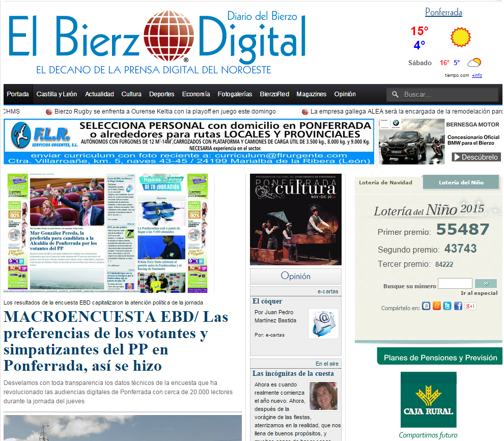Open Las incógnitas de la cuesta column
504x441 pixels.
(x=293, y=373)
